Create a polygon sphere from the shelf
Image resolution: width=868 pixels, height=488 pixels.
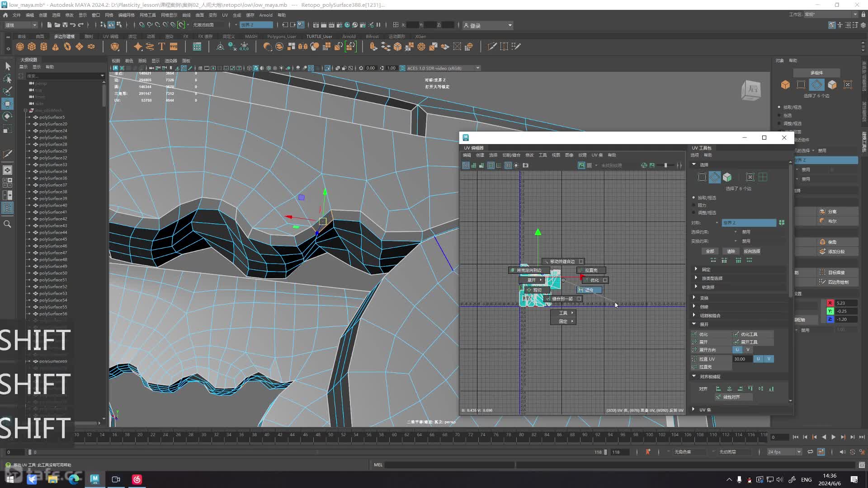20,47
